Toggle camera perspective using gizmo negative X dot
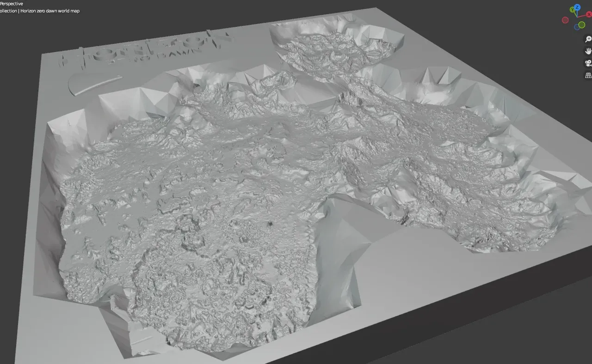Image resolution: width=592 pixels, height=364 pixels. pyautogui.click(x=565, y=20)
